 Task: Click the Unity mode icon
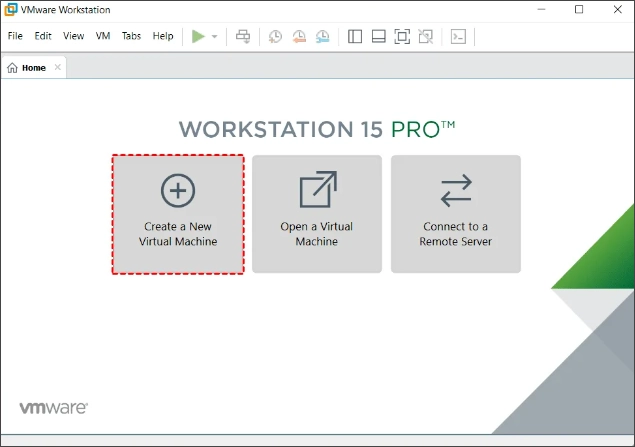pyautogui.click(x=425, y=36)
